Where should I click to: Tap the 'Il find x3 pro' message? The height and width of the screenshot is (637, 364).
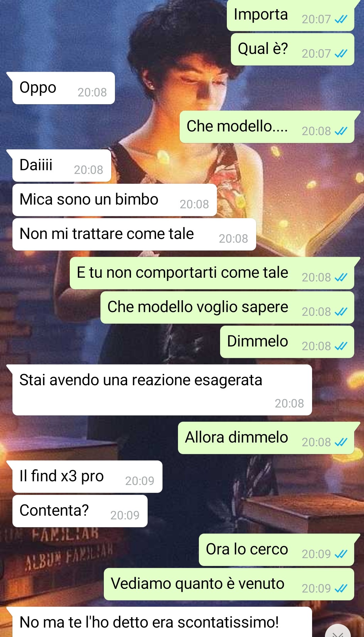pyautogui.click(x=87, y=477)
